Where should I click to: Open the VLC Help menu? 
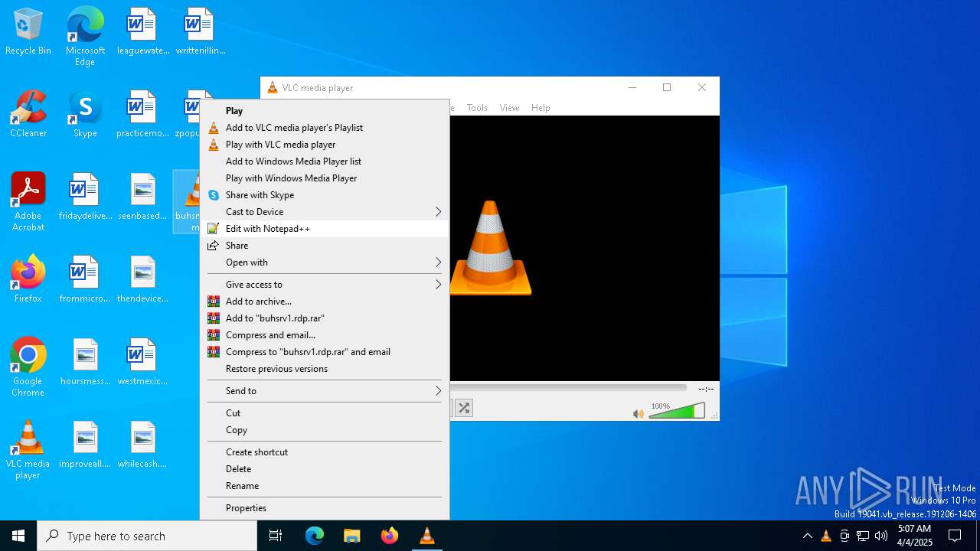click(x=541, y=108)
